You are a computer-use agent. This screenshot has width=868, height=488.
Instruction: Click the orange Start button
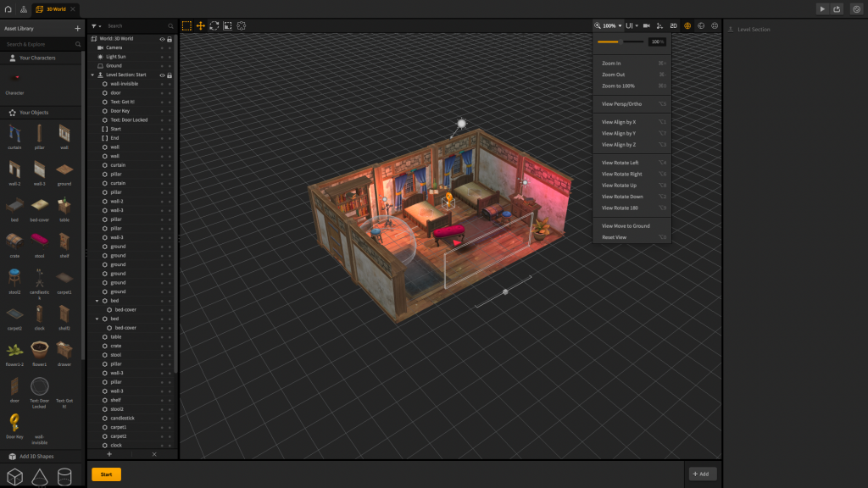106,474
